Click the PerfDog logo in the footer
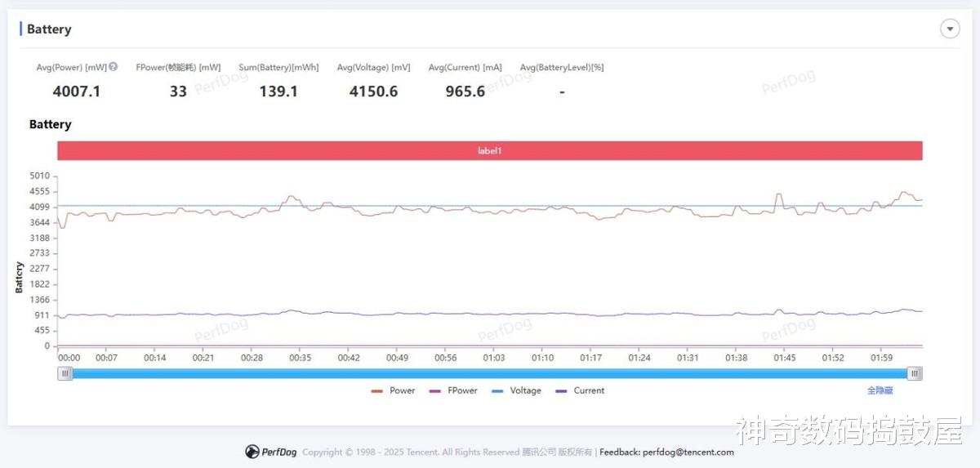Screen dimensions: 980x468 (271, 452)
